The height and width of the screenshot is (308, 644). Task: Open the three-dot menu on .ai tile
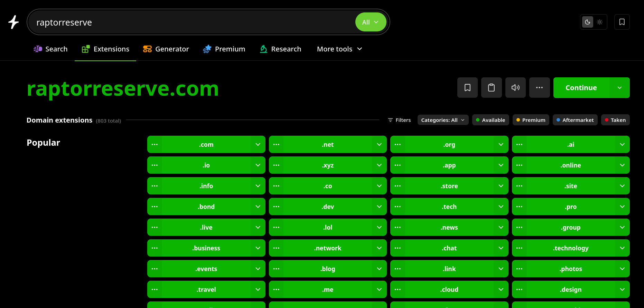click(x=519, y=144)
